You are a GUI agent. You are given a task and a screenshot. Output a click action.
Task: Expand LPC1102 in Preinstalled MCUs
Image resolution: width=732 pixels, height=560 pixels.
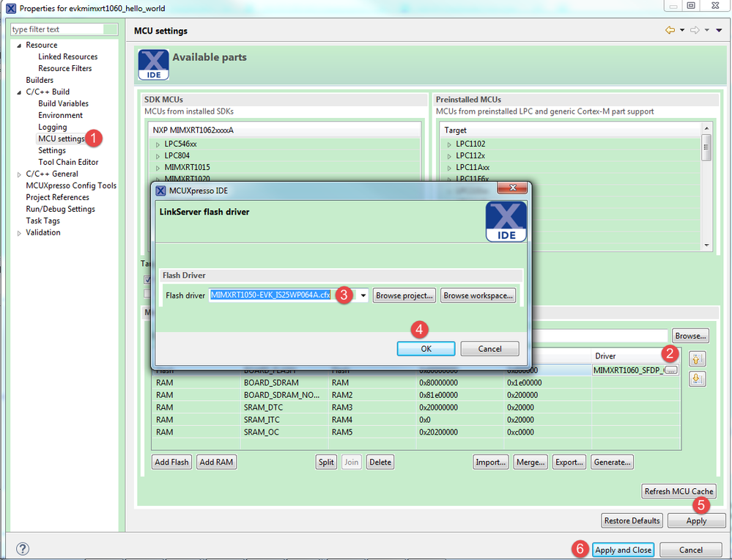pos(449,145)
